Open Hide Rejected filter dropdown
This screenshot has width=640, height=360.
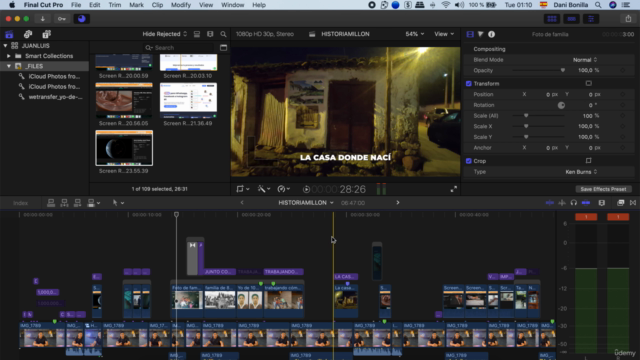pyautogui.click(x=164, y=34)
